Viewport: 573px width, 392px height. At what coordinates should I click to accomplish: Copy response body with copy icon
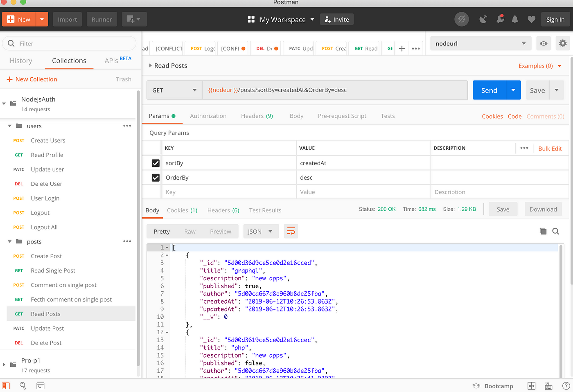(x=543, y=231)
